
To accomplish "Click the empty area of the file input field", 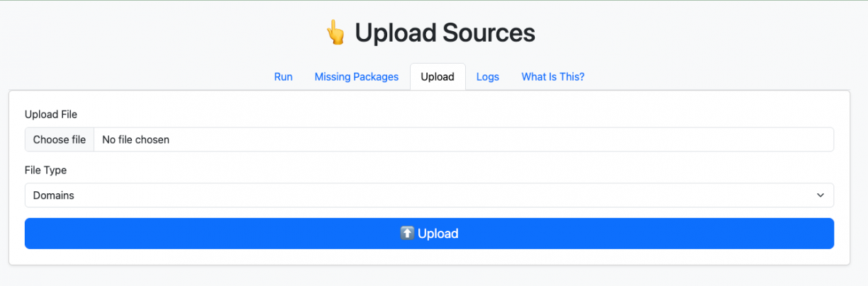I will click(496, 139).
